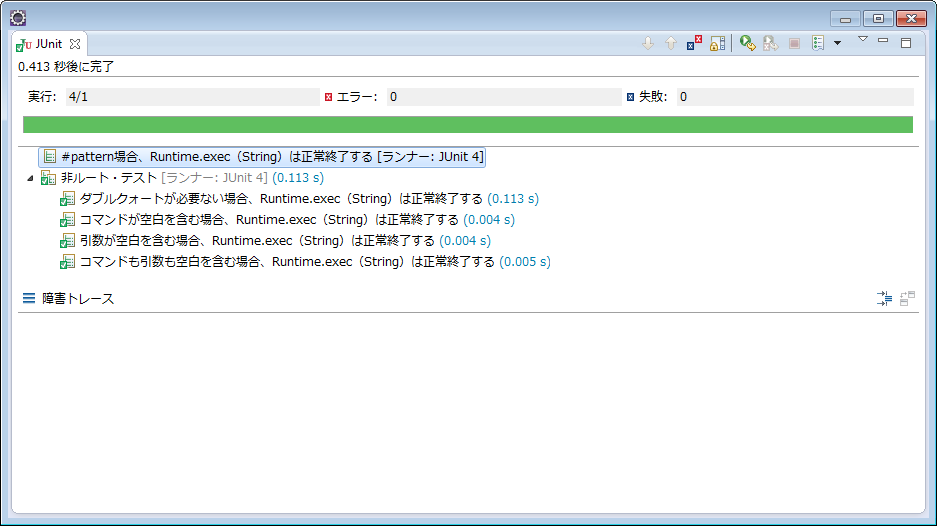
Task: Click the Previous Failed Test up arrow
Action: pyautogui.click(x=671, y=43)
